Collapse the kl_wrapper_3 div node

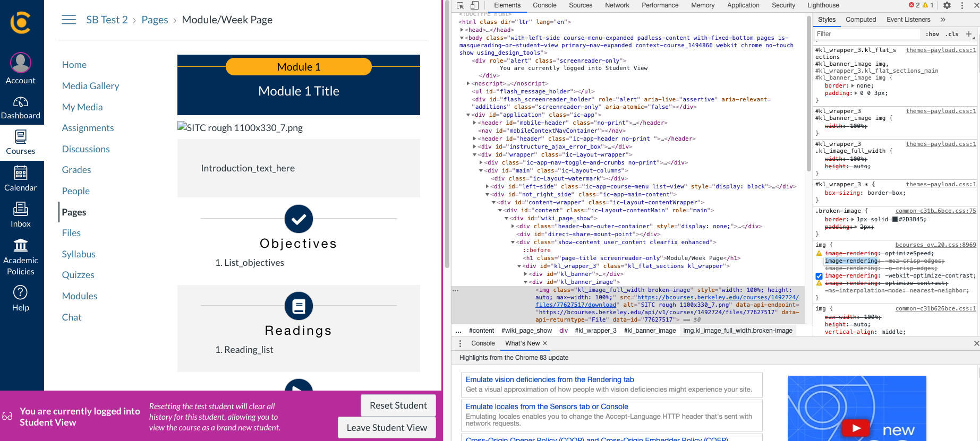[x=519, y=266]
